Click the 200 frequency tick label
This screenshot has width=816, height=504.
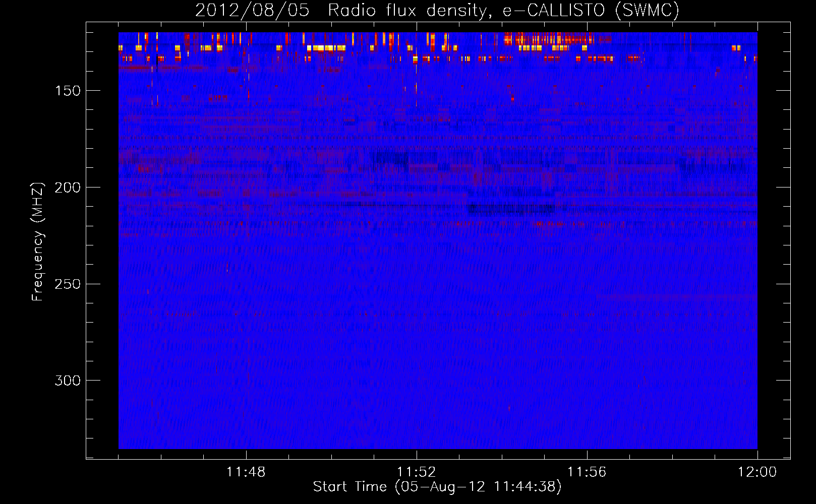pyautogui.click(x=68, y=187)
